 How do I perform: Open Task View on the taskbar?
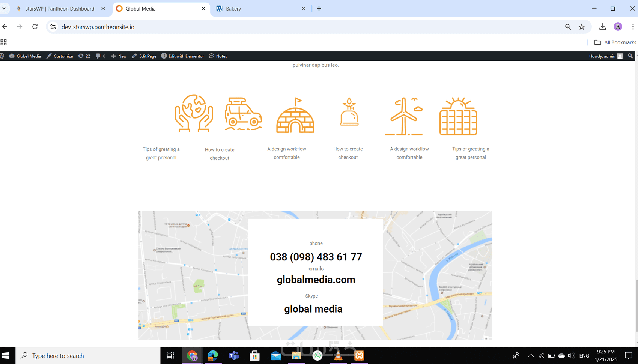(x=170, y=356)
